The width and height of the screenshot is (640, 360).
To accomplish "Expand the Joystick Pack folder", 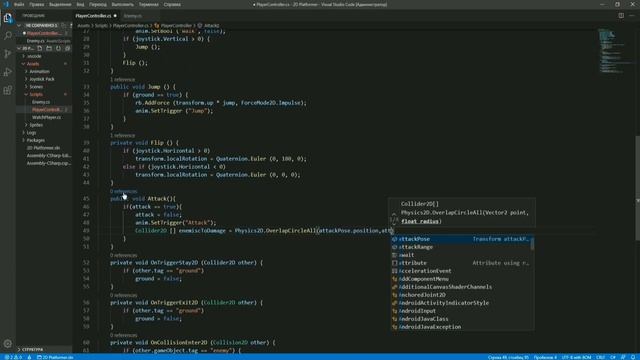I will pos(44,79).
